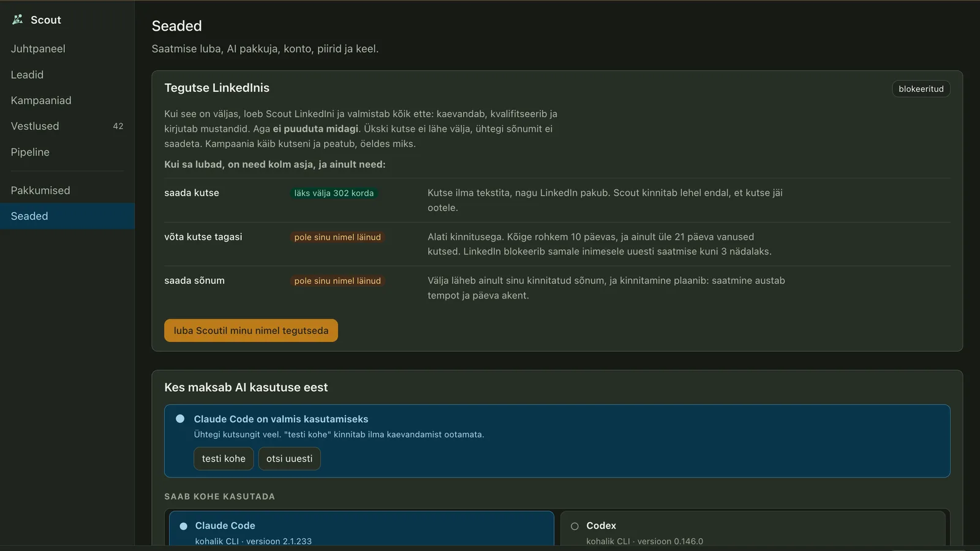Click the 'testi kohe' button

[x=224, y=458]
